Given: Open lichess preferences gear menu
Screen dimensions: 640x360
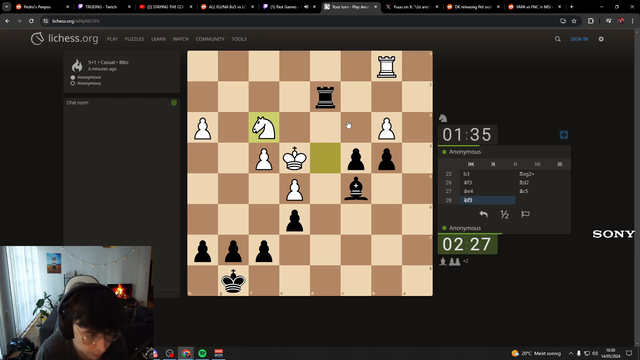Looking at the screenshot, I should pos(601,39).
